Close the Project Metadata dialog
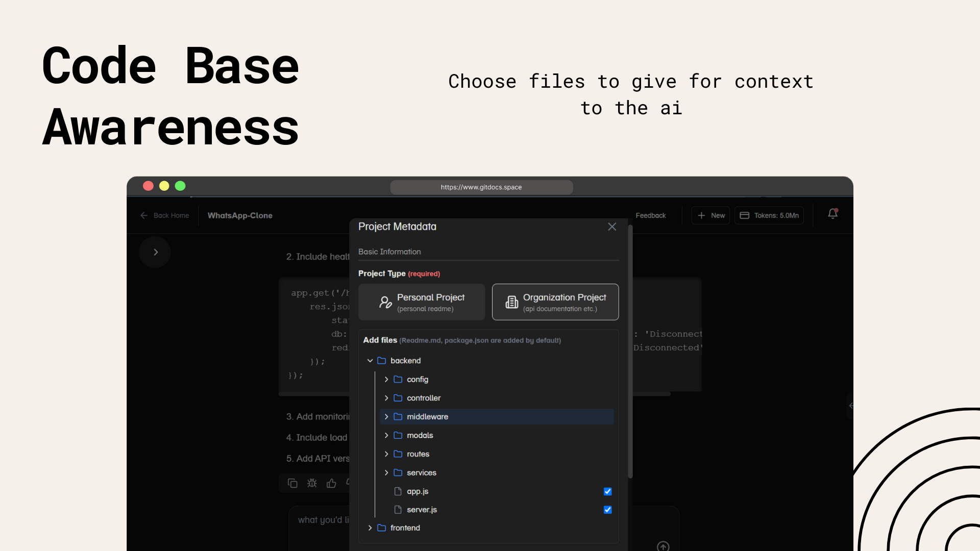The width and height of the screenshot is (980, 551). (612, 227)
